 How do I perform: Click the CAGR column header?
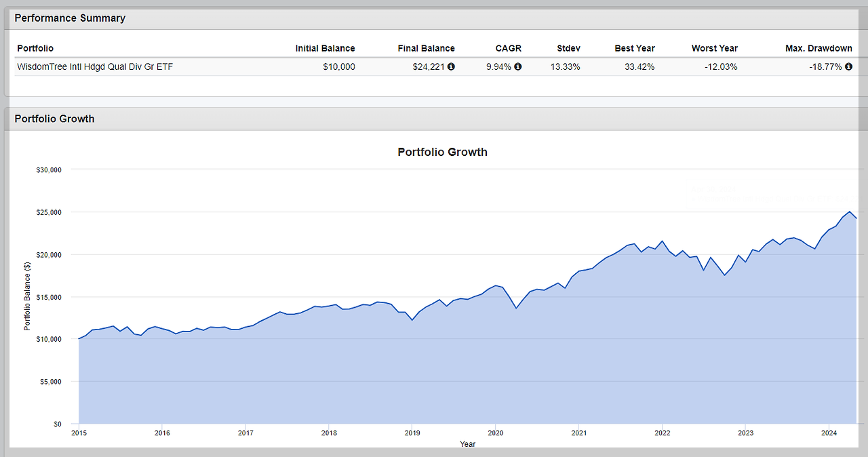tap(507, 48)
